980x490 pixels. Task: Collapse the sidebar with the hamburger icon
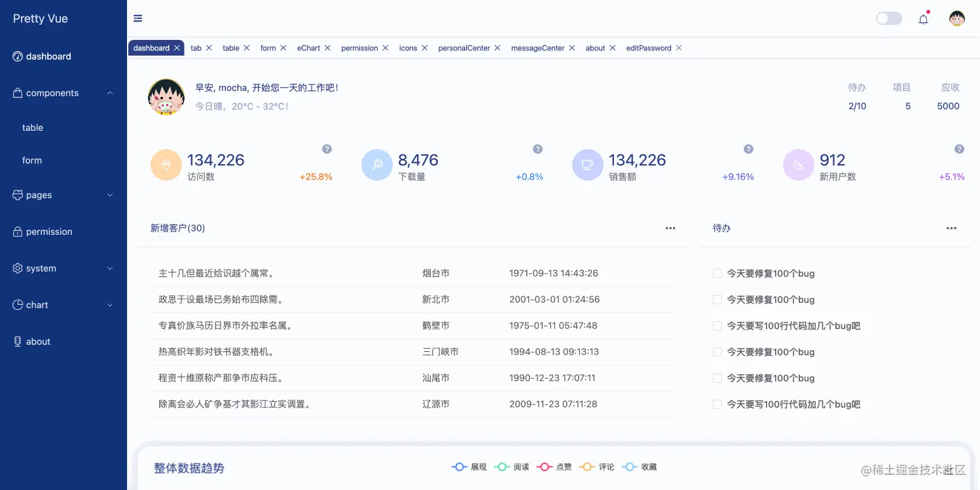tap(137, 18)
